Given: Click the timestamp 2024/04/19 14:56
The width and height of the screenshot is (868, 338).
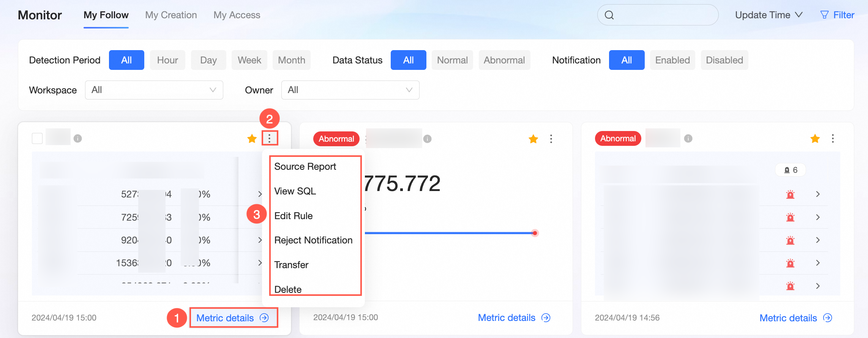Looking at the screenshot, I should click(x=627, y=318).
